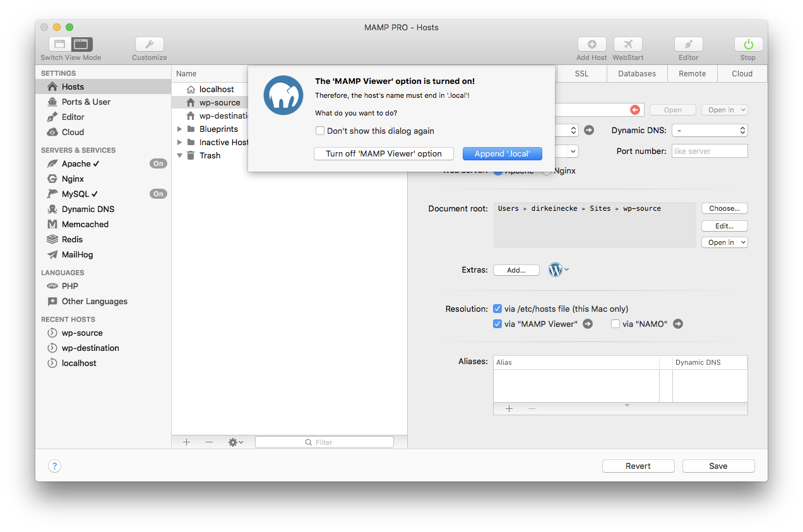Click the Add Host plus icon
This screenshot has width=803, height=532.
click(x=592, y=44)
